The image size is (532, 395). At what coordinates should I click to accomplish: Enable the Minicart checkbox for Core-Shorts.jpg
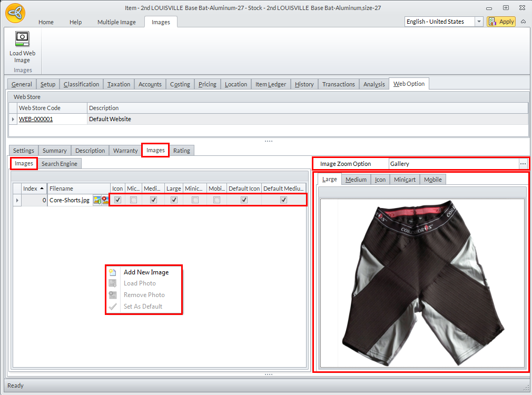coord(195,200)
